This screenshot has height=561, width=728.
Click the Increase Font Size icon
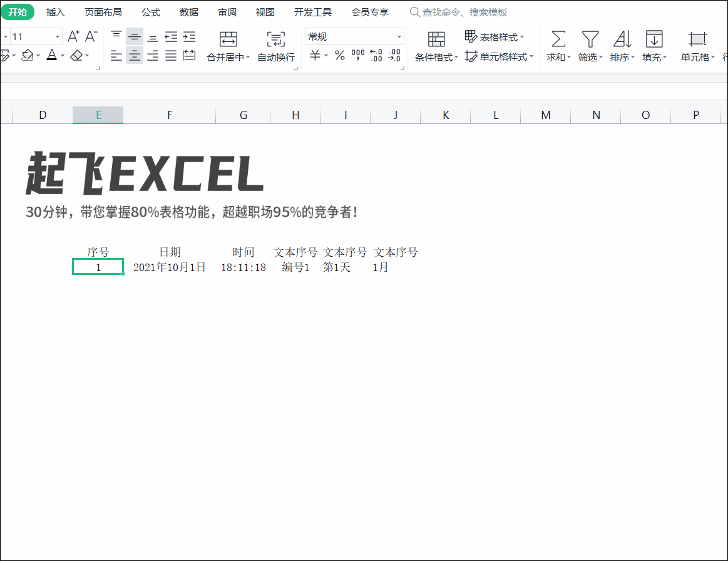[x=73, y=36]
